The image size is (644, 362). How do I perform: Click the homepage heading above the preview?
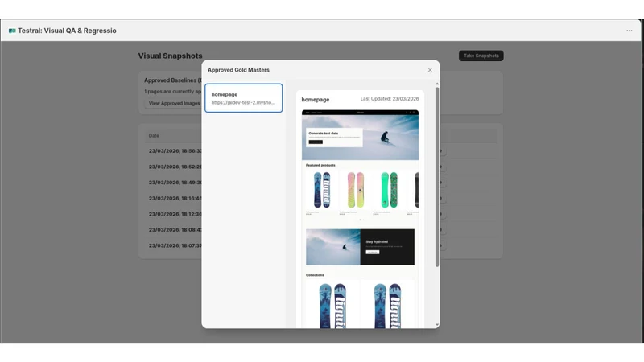(x=316, y=100)
